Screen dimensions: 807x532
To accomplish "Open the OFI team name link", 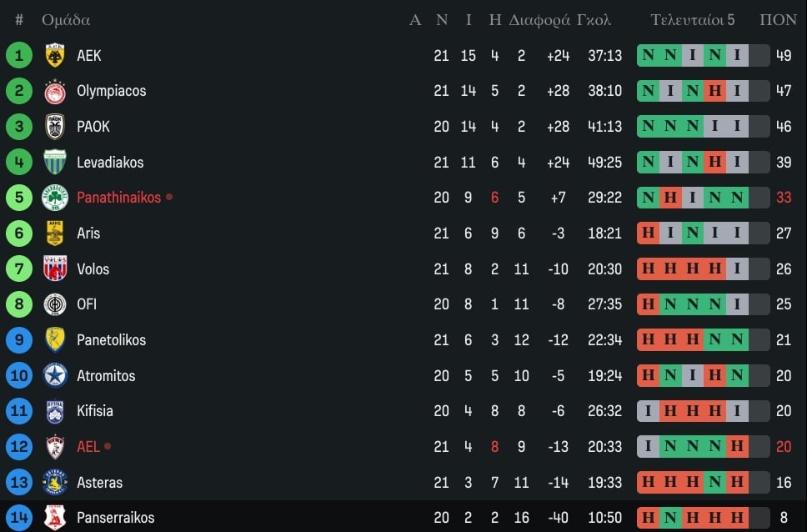I will (87, 304).
